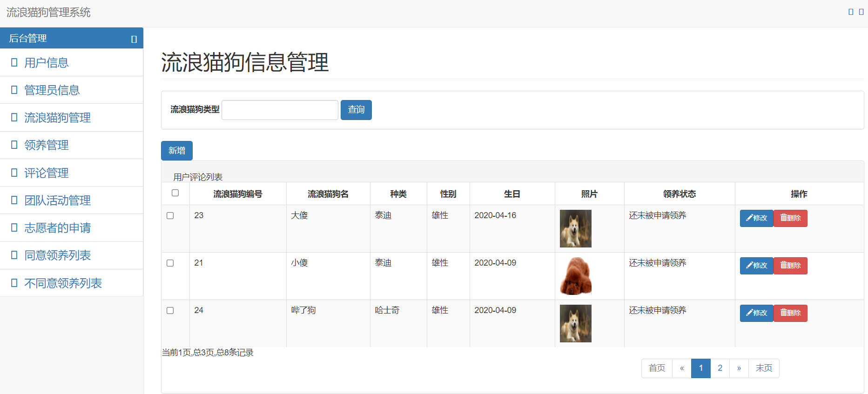The width and height of the screenshot is (868, 394).
Task: Select pagination page 1
Action: point(701,368)
